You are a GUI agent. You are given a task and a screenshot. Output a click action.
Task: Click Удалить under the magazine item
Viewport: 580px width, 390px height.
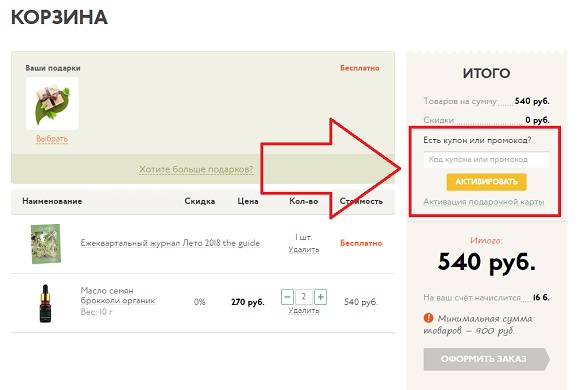tap(304, 250)
